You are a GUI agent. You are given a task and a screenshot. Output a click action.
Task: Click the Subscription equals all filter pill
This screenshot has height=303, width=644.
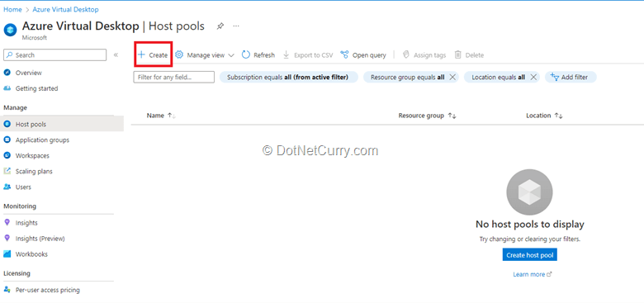(288, 77)
